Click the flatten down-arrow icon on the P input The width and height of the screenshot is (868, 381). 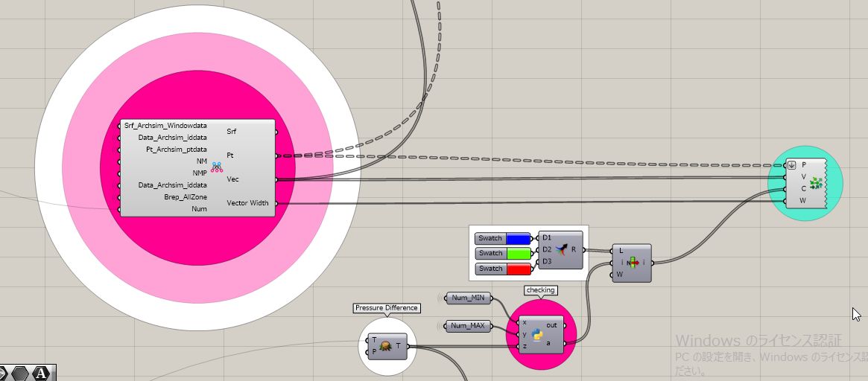[x=792, y=164]
